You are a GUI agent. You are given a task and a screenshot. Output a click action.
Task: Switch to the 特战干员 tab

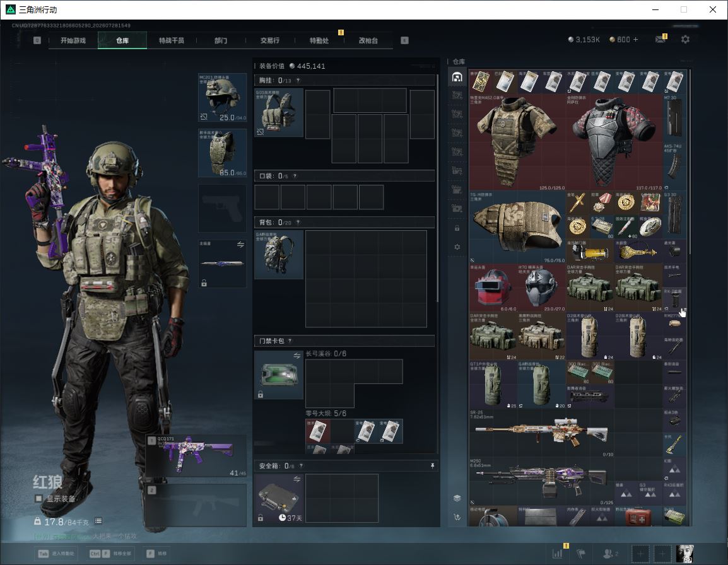click(x=172, y=40)
